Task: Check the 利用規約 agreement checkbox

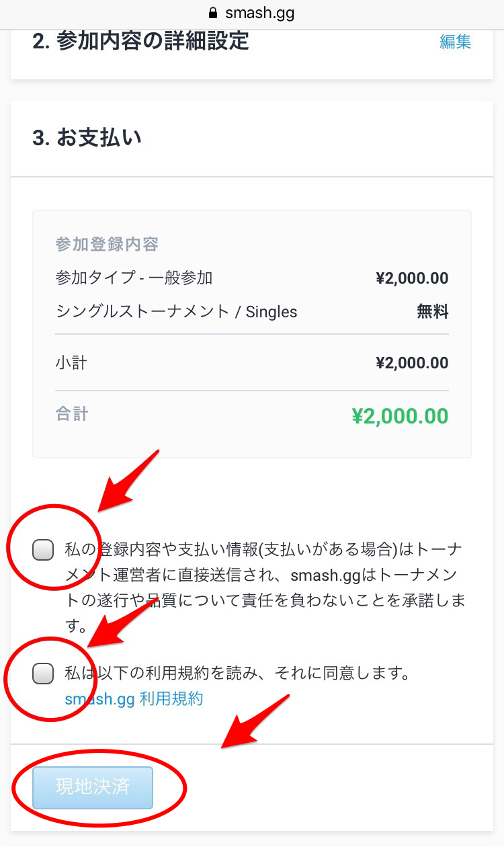Action: tap(43, 673)
